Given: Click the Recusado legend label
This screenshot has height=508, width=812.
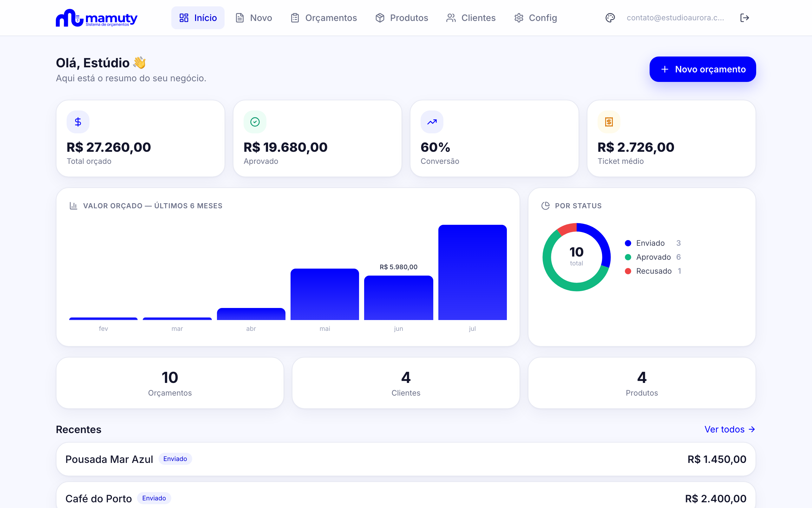Looking at the screenshot, I should point(654,271).
